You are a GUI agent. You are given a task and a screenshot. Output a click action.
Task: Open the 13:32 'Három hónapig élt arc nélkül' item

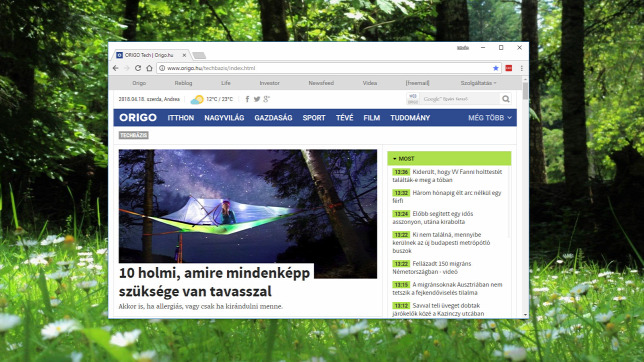447,197
